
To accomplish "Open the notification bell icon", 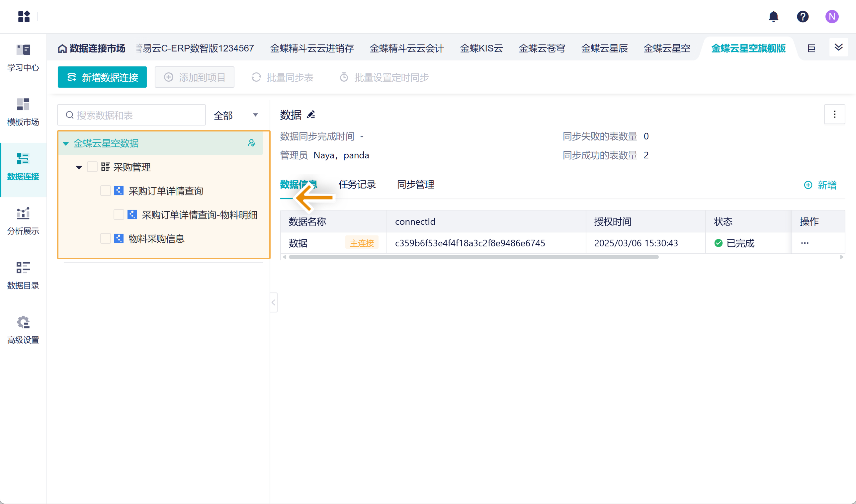I will 773,16.
